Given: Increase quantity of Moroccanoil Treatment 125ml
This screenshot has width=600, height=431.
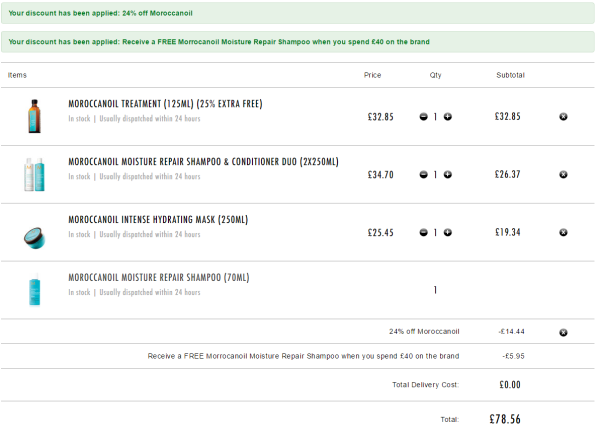Looking at the screenshot, I should tap(448, 117).
